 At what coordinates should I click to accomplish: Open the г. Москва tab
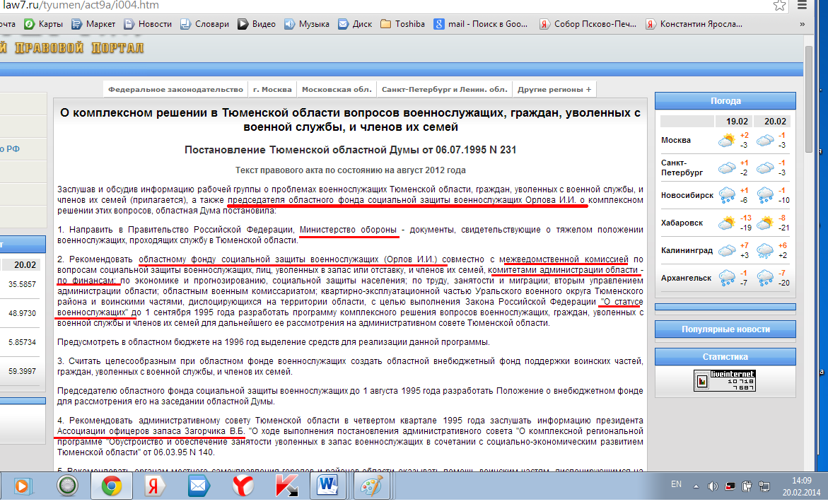point(272,89)
